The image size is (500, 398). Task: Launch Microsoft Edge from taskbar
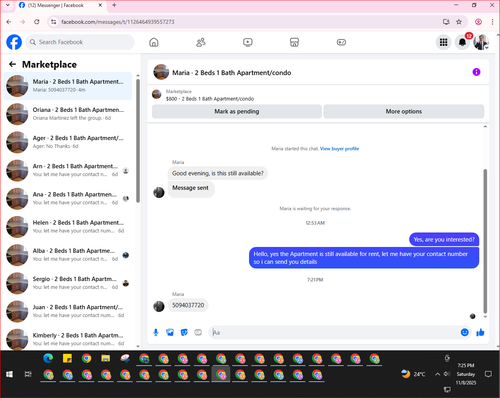(48, 358)
